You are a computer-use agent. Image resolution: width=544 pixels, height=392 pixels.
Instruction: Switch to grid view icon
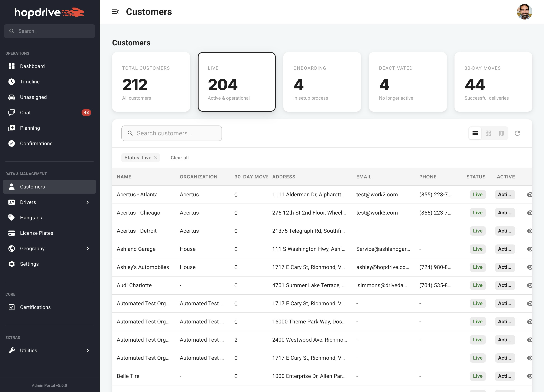[488, 133]
